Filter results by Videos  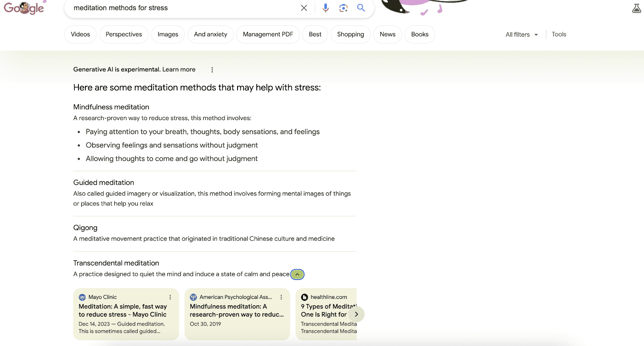80,34
